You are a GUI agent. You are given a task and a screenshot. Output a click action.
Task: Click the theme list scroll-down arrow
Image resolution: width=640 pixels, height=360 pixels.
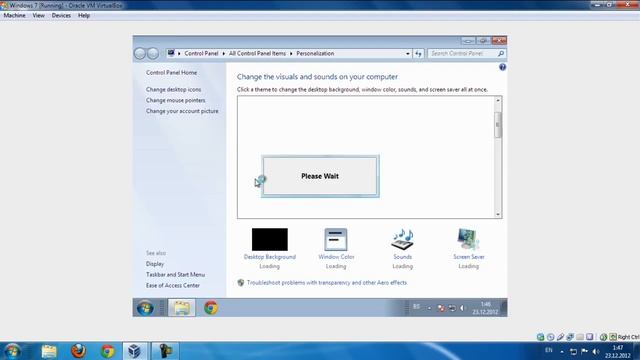[498, 214]
